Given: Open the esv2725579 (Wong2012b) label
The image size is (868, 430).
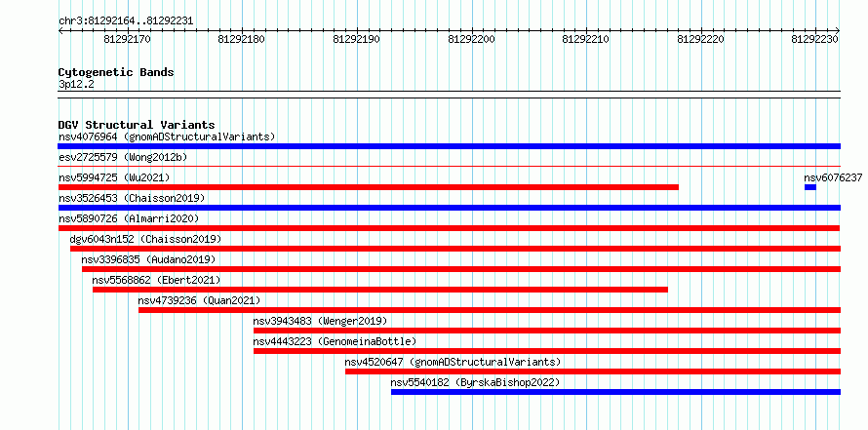Looking at the screenshot, I should click(123, 157).
